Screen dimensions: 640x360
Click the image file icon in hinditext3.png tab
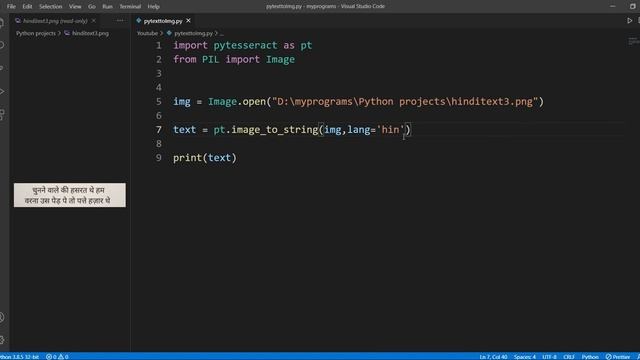click(x=18, y=21)
